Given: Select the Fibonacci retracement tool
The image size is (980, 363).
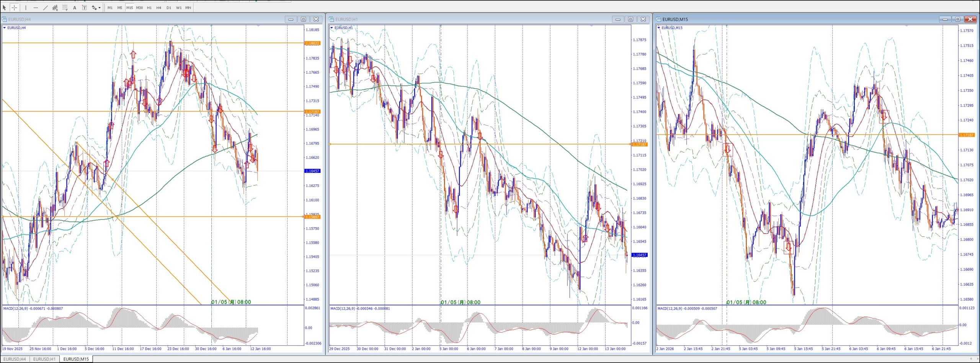Looking at the screenshot, I should (x=65, y=8).
